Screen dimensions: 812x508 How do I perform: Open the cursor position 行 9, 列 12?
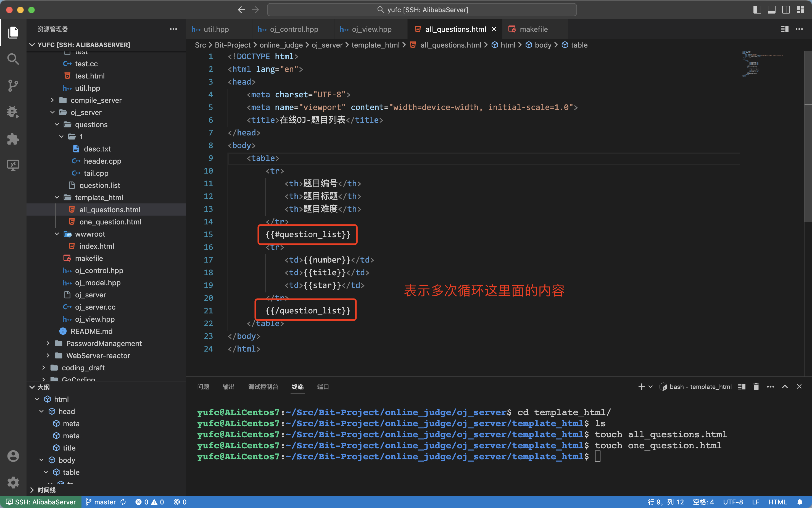666,502
